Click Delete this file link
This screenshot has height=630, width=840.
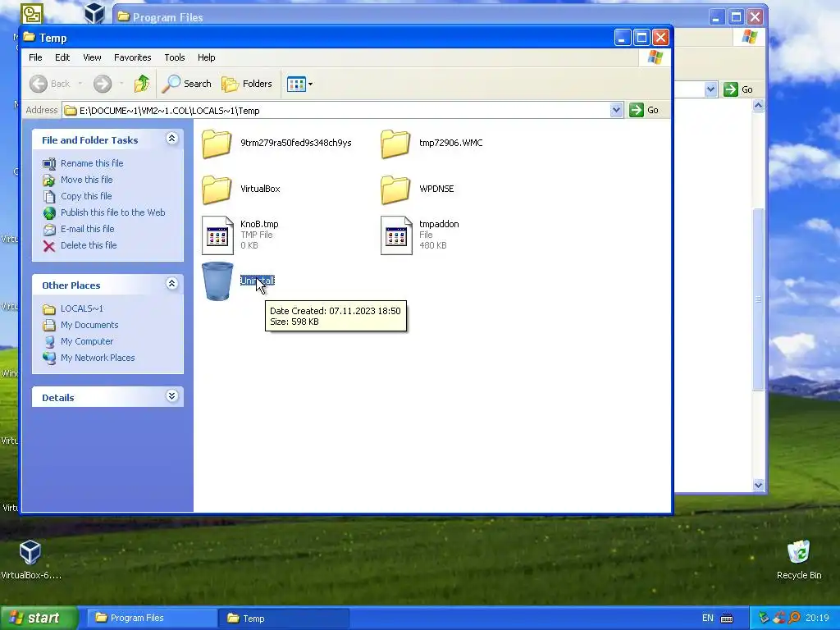89,245
